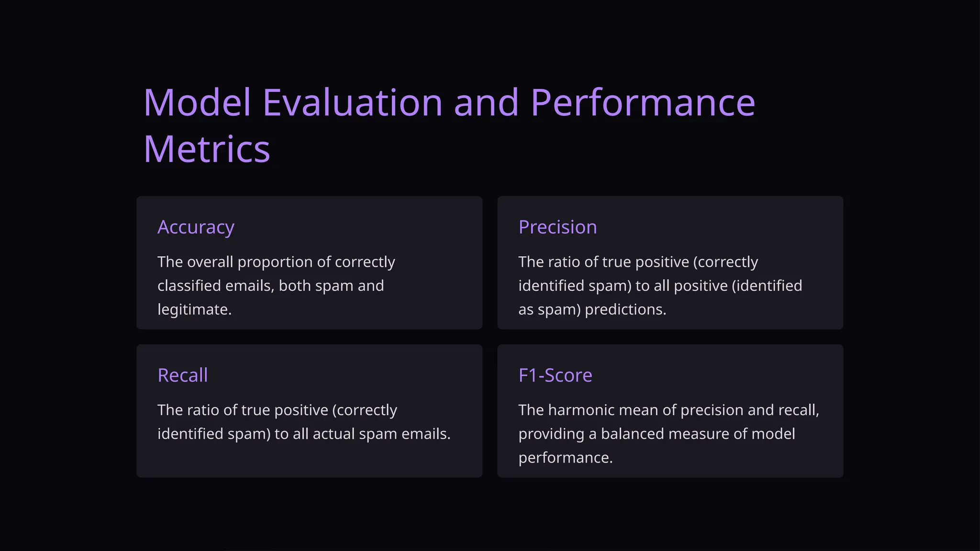The image size is (980, 551).
Task: Click the word "Metrics" in the title
Action: point(207,149)
